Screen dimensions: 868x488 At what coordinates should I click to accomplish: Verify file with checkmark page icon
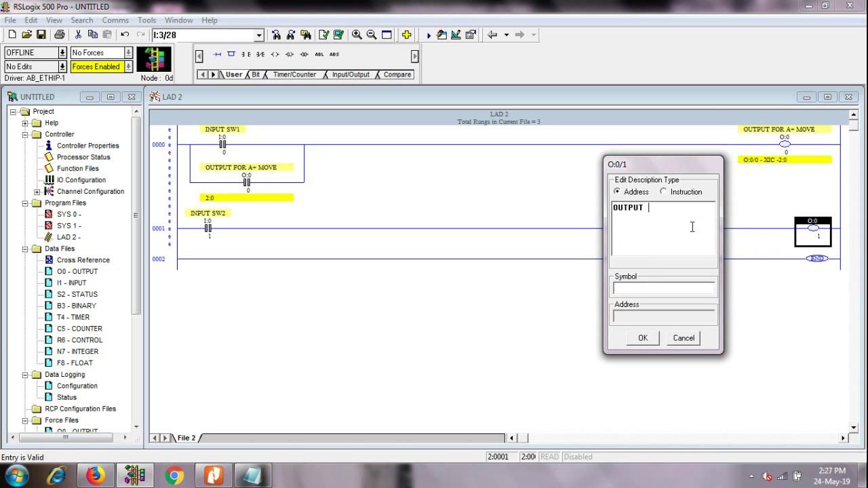tap(323, 35)
